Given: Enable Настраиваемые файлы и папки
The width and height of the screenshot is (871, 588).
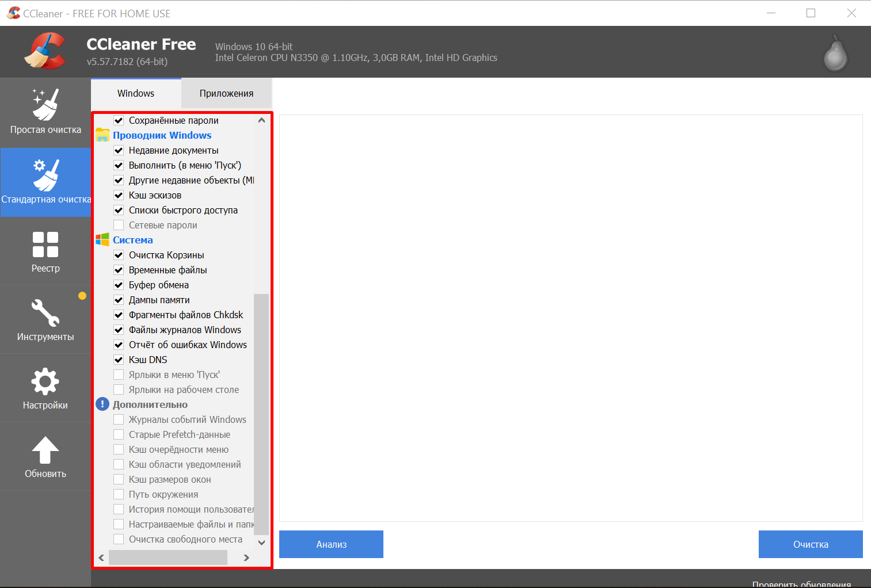Looking at the screenshot, I should pyautogui.click(x=119, y=524).
